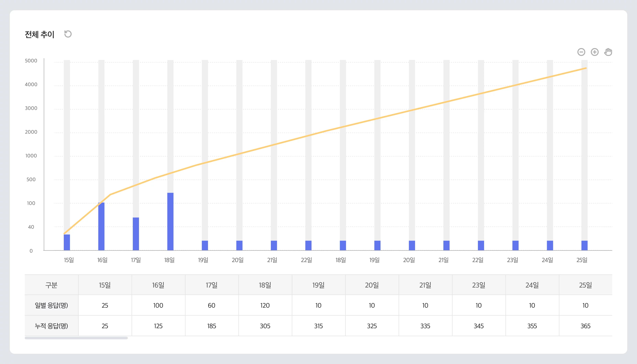Click the blue bar for 18일 with 120 responses

click(x=170, y=221)
